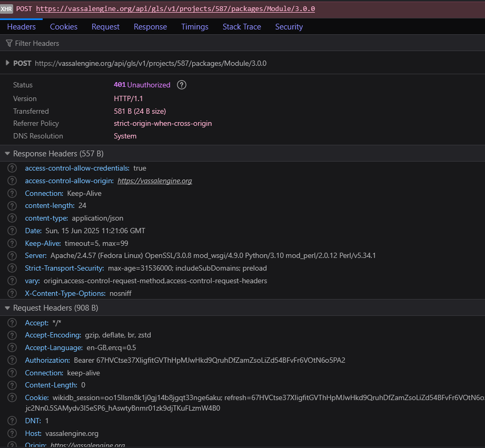Open help for content-length 24 header
This screenshot has width=485, height=448.
(x=12, y=206)
